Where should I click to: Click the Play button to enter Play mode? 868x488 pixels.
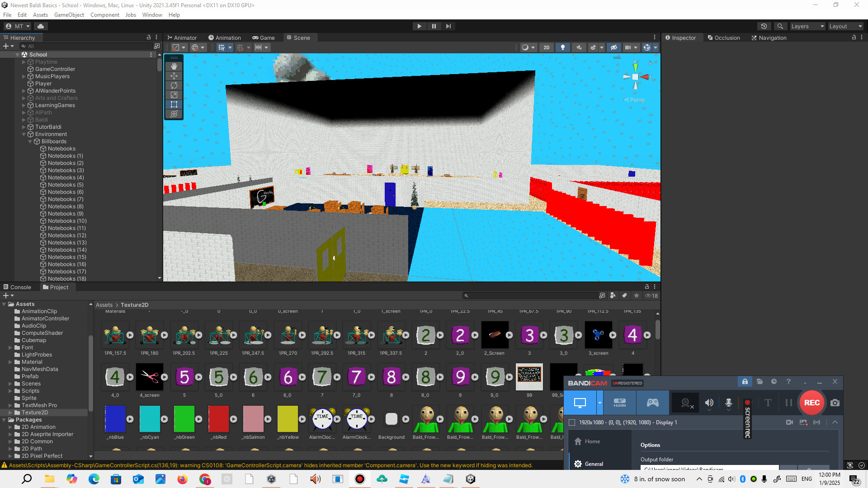tap(419, 26)
